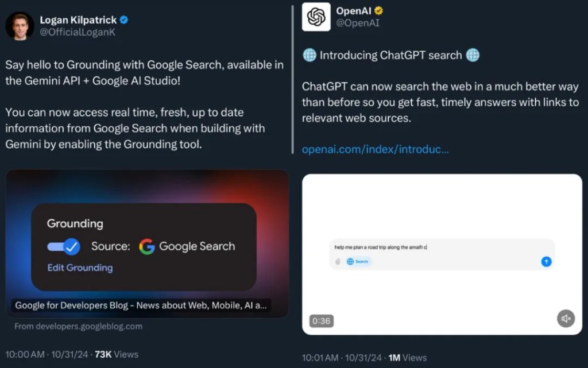Screen dimensions: 588x368
Task: Enable the Grounding switch
Action: pyautogui.click(x=63, y=246)
